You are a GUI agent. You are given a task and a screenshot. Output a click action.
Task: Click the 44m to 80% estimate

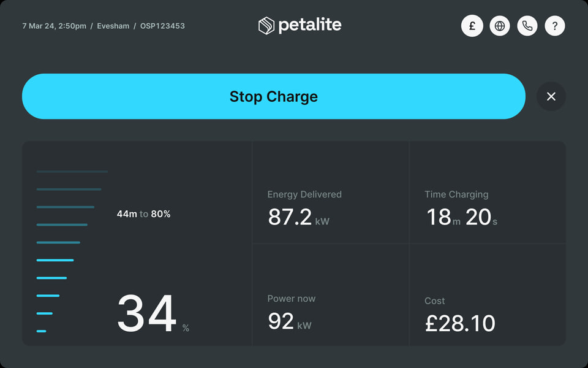tap(143, 214)
